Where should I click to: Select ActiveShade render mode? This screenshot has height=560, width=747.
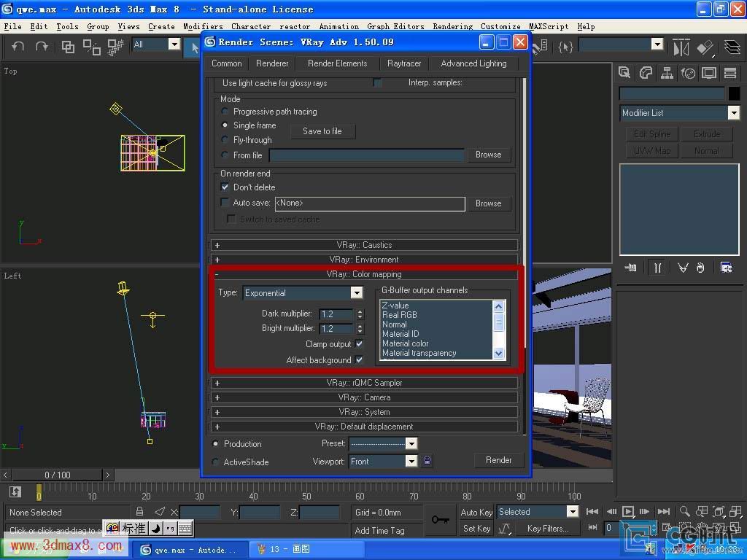(x=216, y=462)
